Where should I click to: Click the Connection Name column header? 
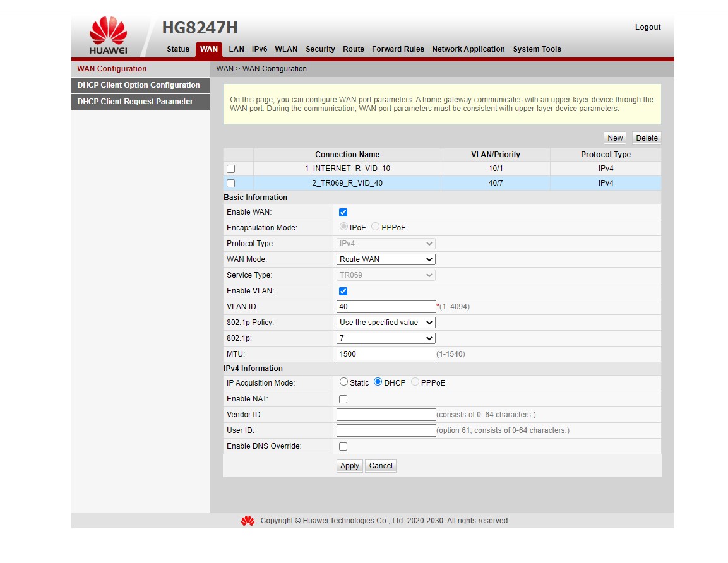click(x=347, y=155)
